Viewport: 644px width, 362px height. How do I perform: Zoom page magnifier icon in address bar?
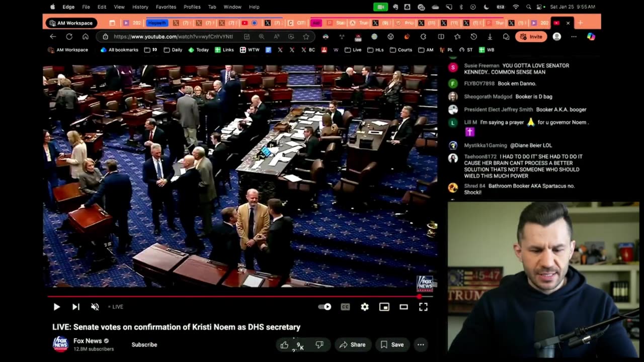[262, 37]
